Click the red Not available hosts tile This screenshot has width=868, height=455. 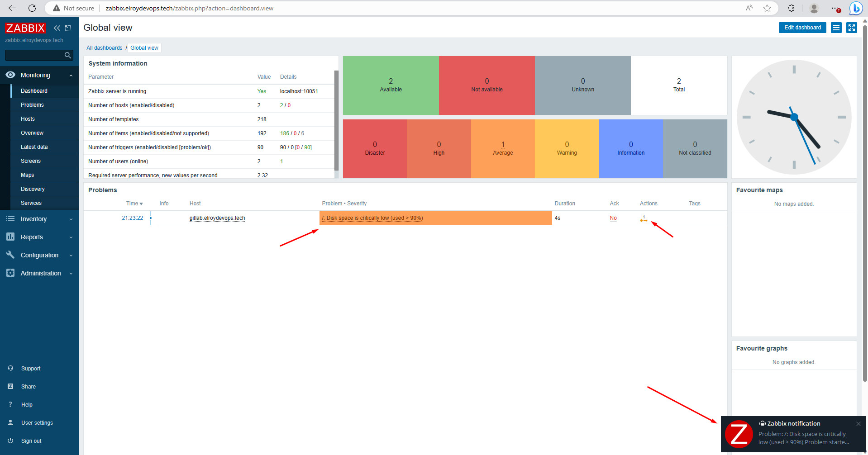pos(486,85)
